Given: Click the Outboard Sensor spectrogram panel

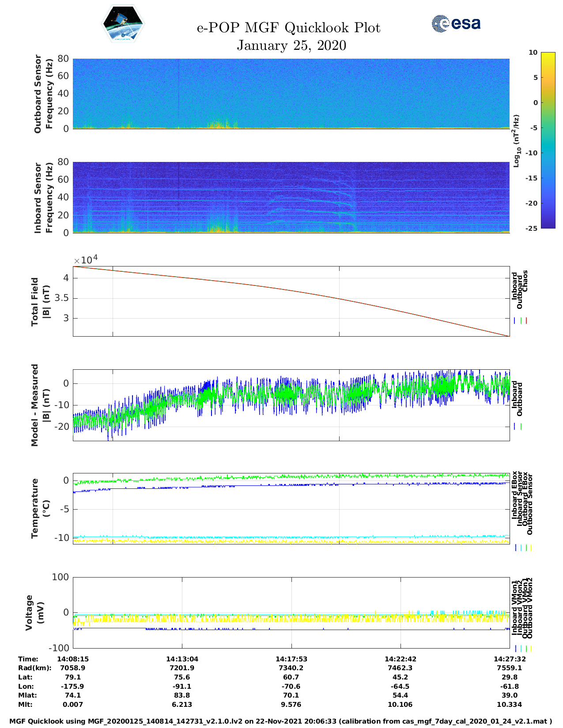Looking at the screenshot, I should pos(291,94).
